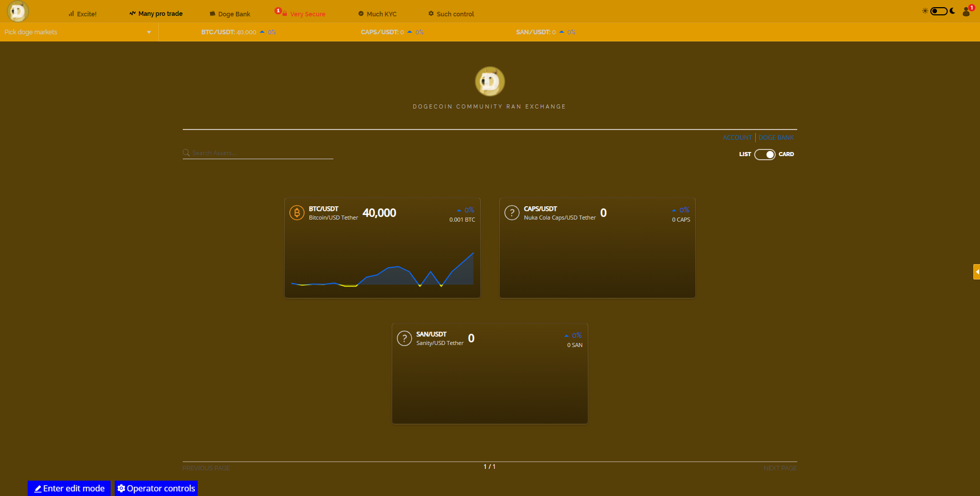This screenshot has height=496, width=980.
Task: Focus the Search Assets input field
Action: (x=261, y=153)
